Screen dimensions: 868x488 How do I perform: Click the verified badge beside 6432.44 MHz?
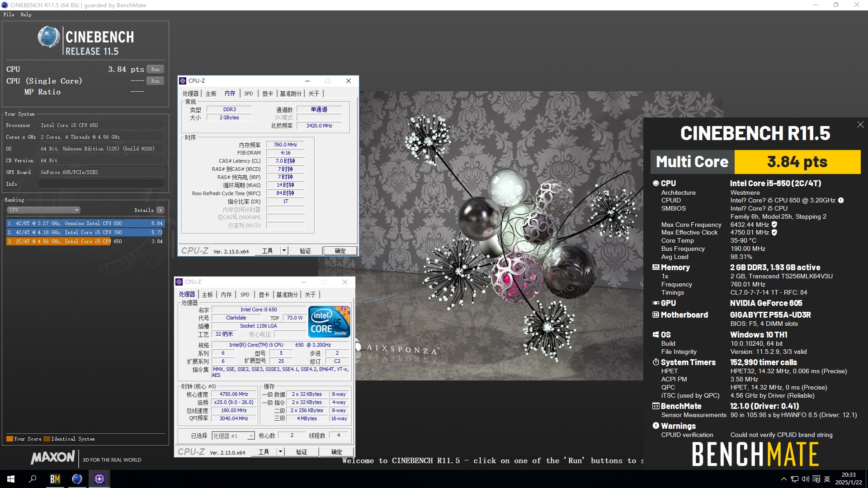774,225
